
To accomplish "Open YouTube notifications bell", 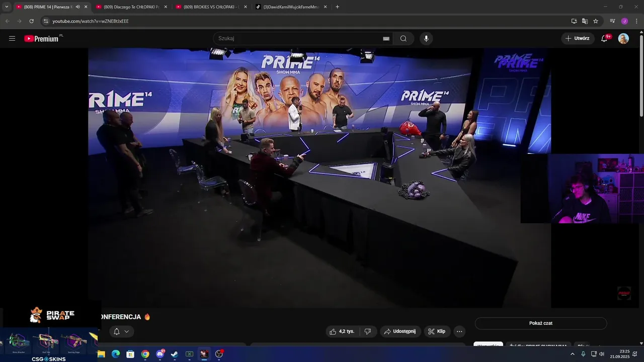I will click(x=605, y=38).
